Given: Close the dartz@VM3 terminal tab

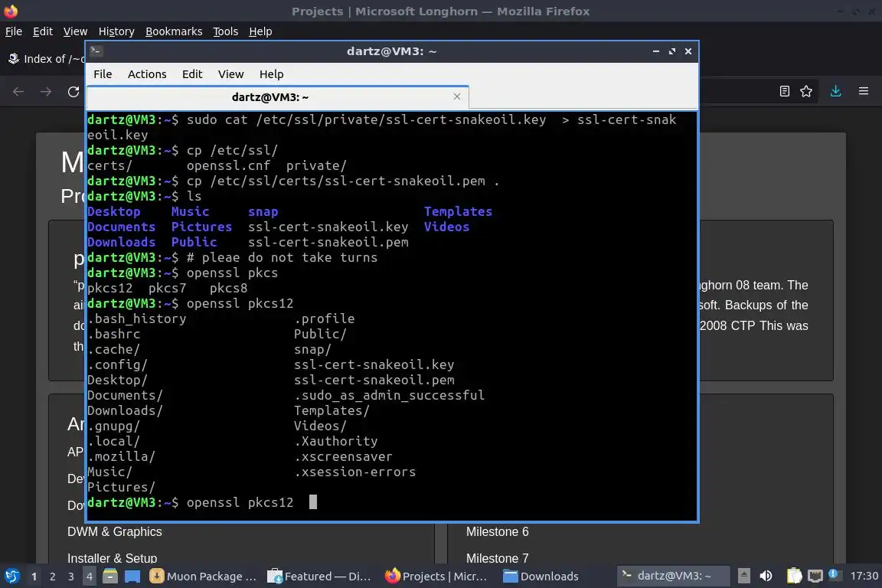Looking at the screenshot, I should pyautogui.click(x=457, y=96).
